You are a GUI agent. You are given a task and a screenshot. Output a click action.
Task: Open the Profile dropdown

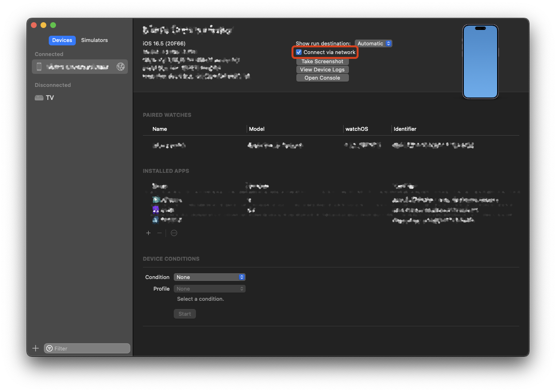[x=209, y=288]
